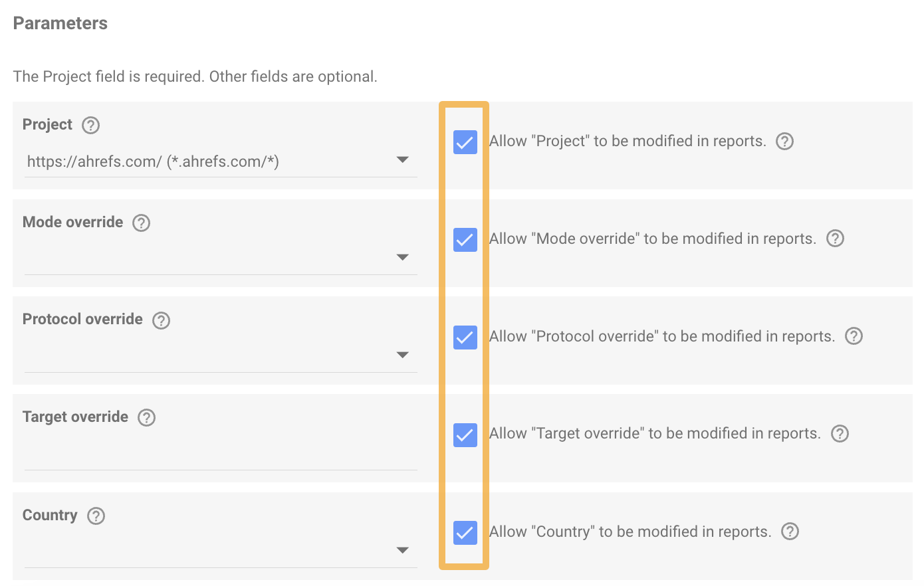Uncheck Allow "Project" to be modified checkbox
Viewport: 924px width, 586px height.
tap(465, 142)
